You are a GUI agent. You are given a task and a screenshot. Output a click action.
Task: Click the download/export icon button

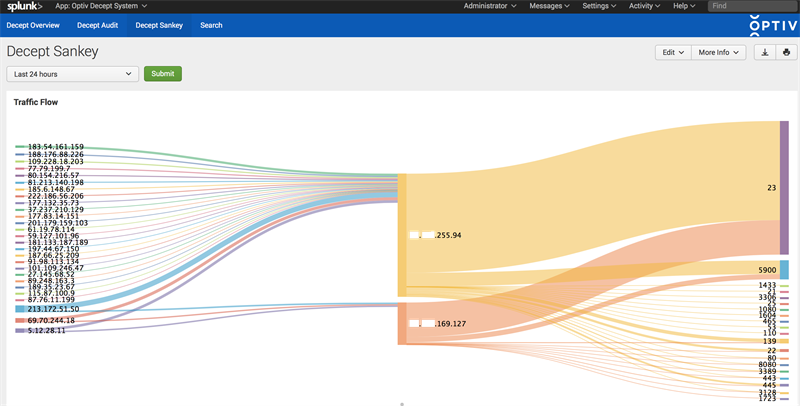(x=765, y=52)
